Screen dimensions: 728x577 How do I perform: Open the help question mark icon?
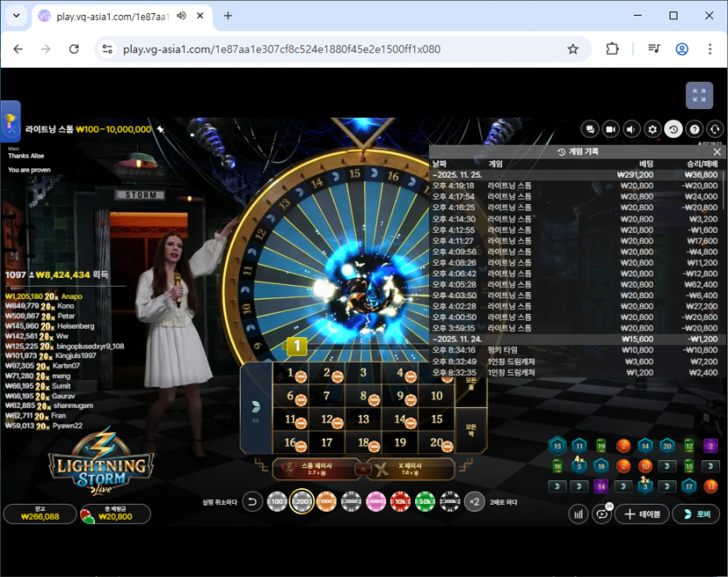[x=694, y=129]
